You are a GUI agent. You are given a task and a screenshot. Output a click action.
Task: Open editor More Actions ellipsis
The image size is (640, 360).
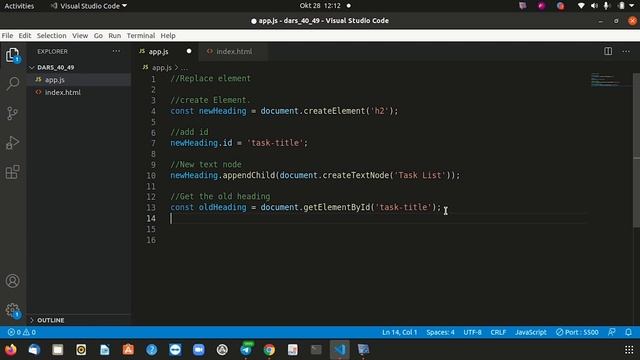[626, 51]
